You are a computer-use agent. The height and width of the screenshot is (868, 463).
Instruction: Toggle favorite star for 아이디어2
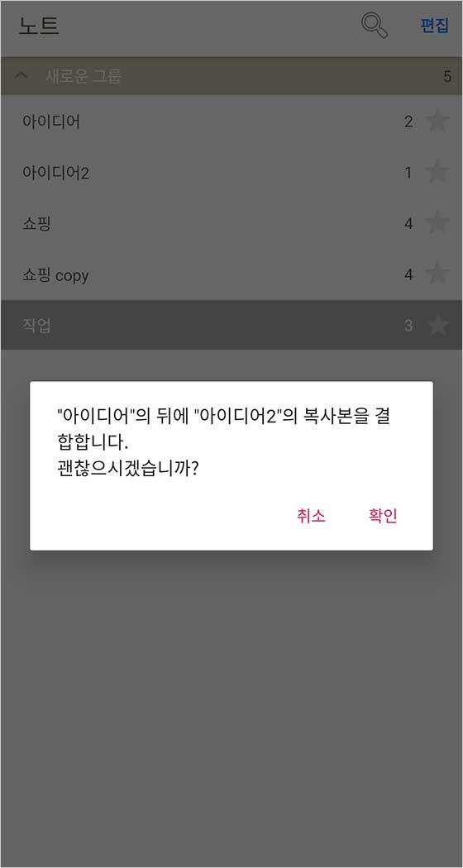(437, 173)
